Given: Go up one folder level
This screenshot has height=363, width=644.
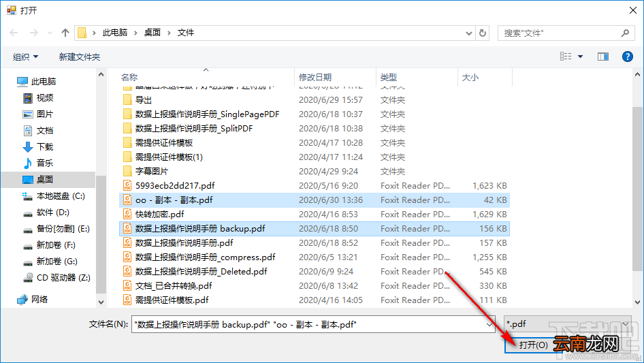Looking at the screenshot, I should [x=65, y=33].
